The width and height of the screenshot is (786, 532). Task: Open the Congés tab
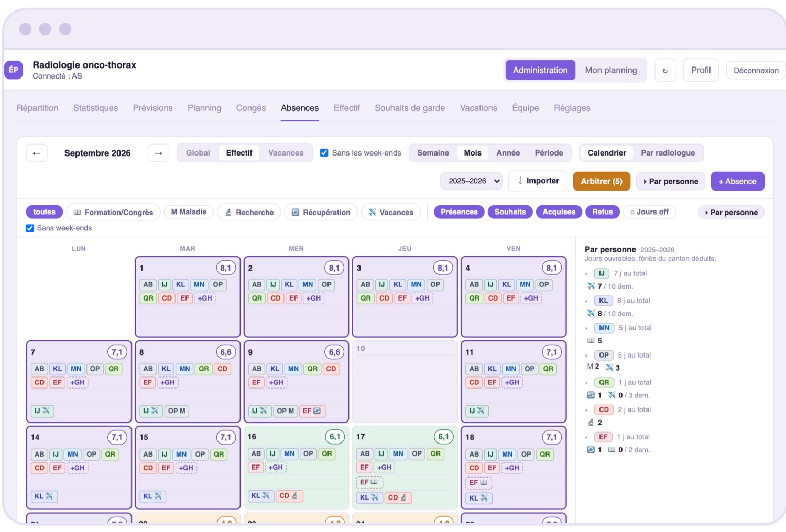coord(251,108)
